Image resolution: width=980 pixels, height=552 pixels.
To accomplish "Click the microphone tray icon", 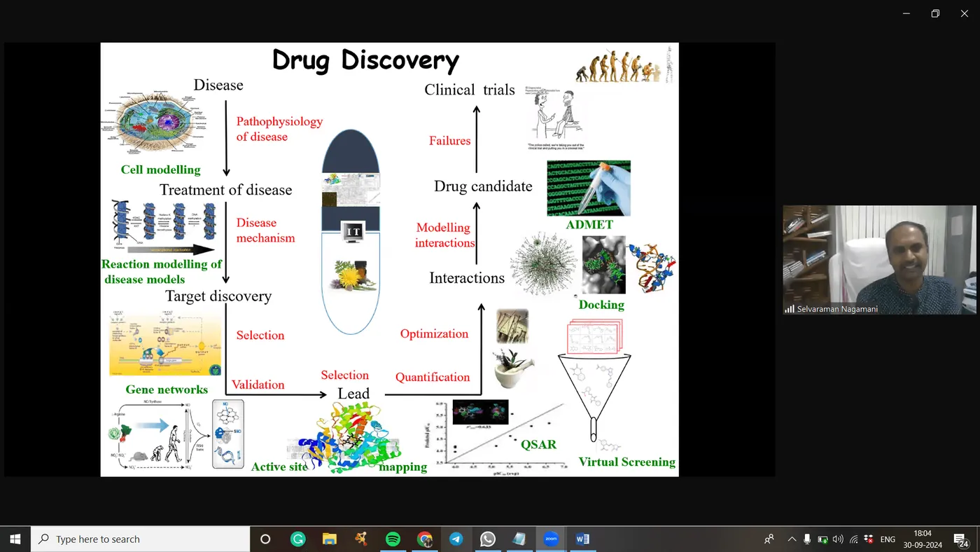I will tap(807, 539).
